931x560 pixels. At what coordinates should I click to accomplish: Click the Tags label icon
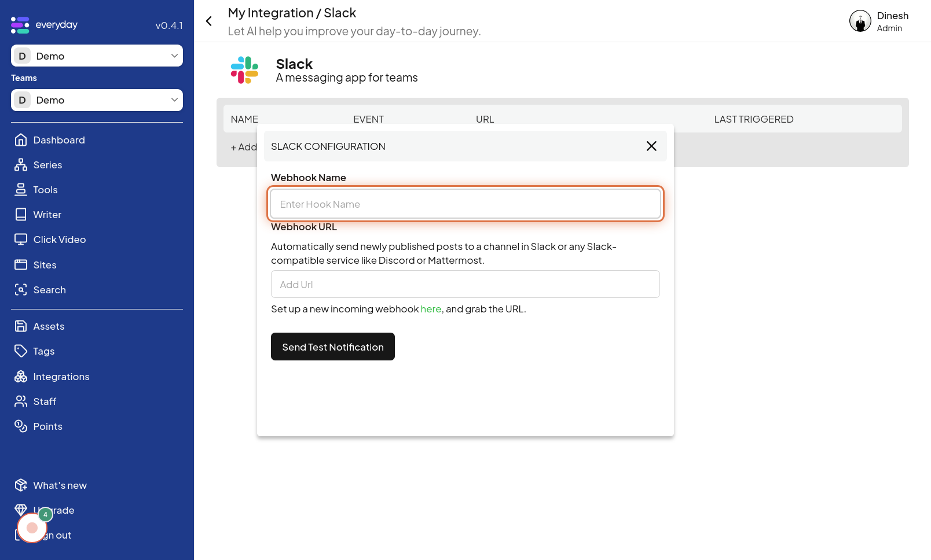(x=21, y=351)
